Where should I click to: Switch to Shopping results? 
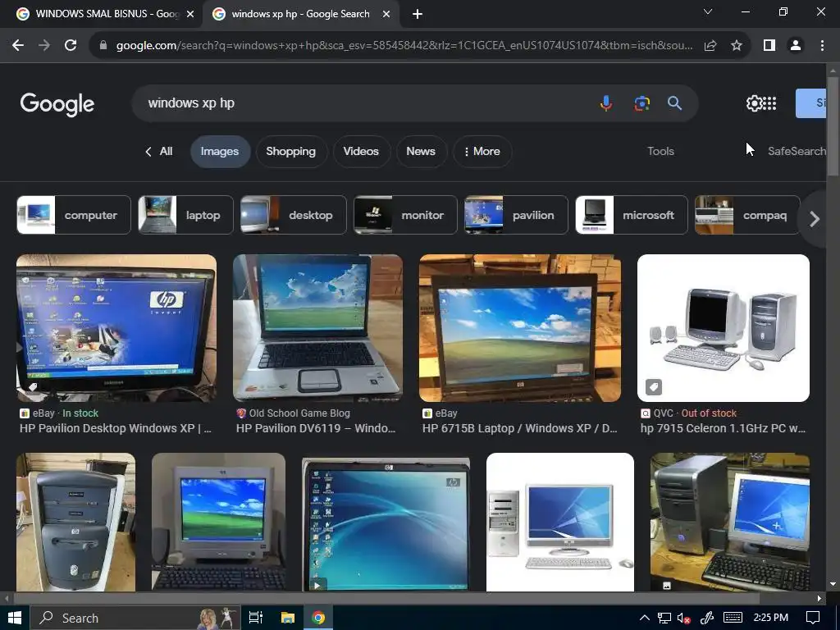[x=291, y=152]
